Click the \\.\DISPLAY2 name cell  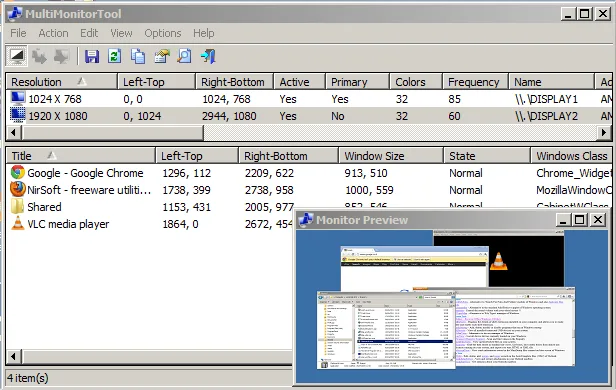click(546, 116)
